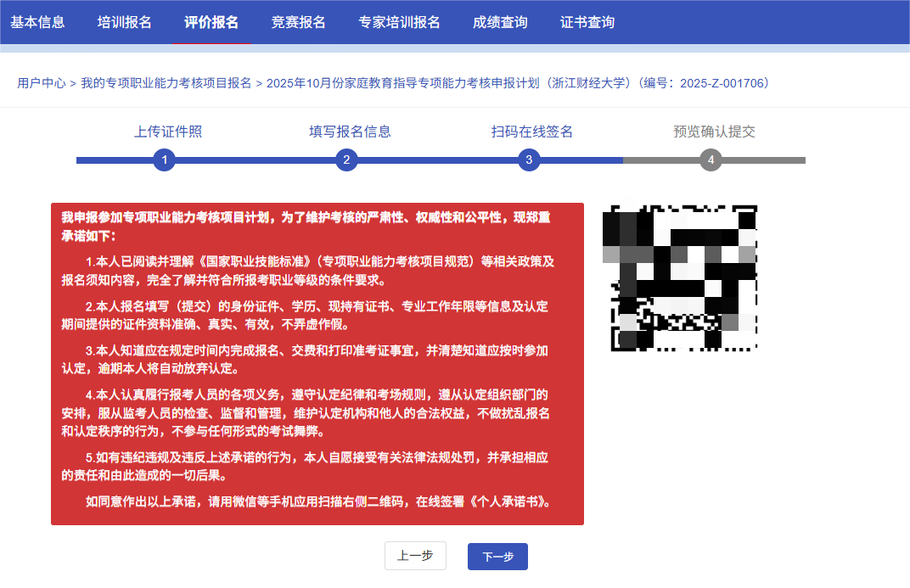This screenshot has width=910, height=588.
Task: Click the 上传证件照 step label
Action: [x=168, y=132]
